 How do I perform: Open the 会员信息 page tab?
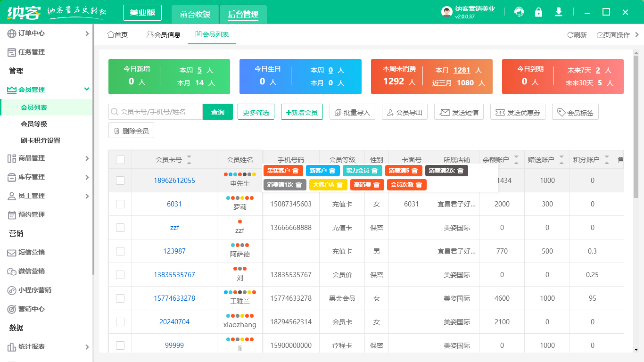[x=163, y=35]
